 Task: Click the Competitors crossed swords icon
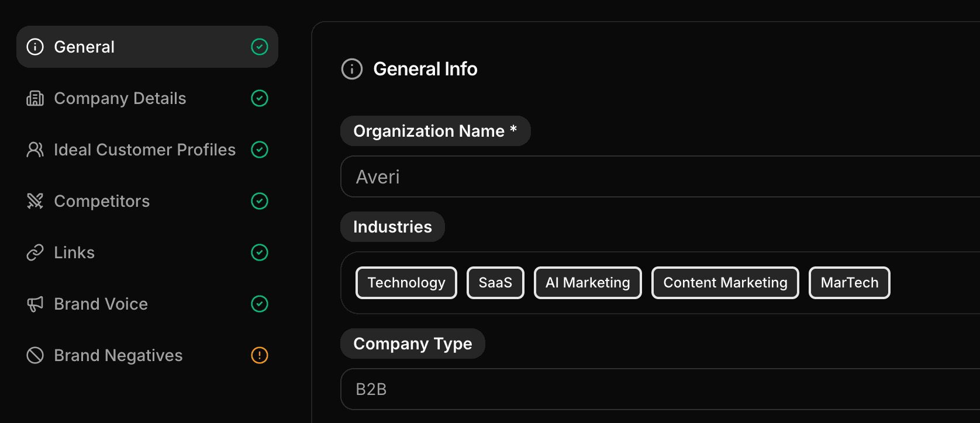pos(35,201)
